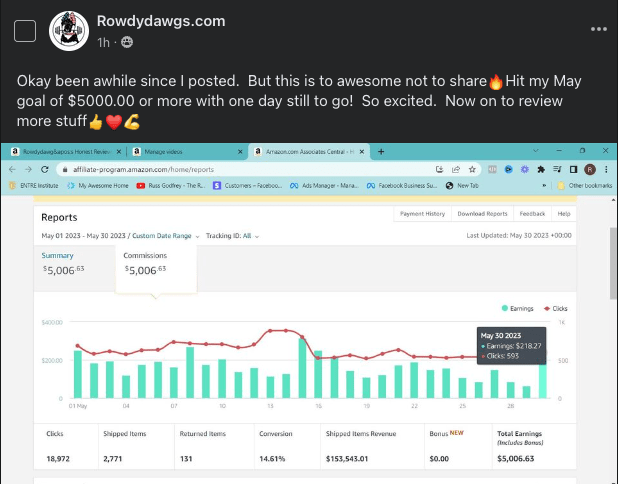The width and height of the screenshot is (618, 484).
Task: Switch to the Manage videos browser tab
Action: 185,152
